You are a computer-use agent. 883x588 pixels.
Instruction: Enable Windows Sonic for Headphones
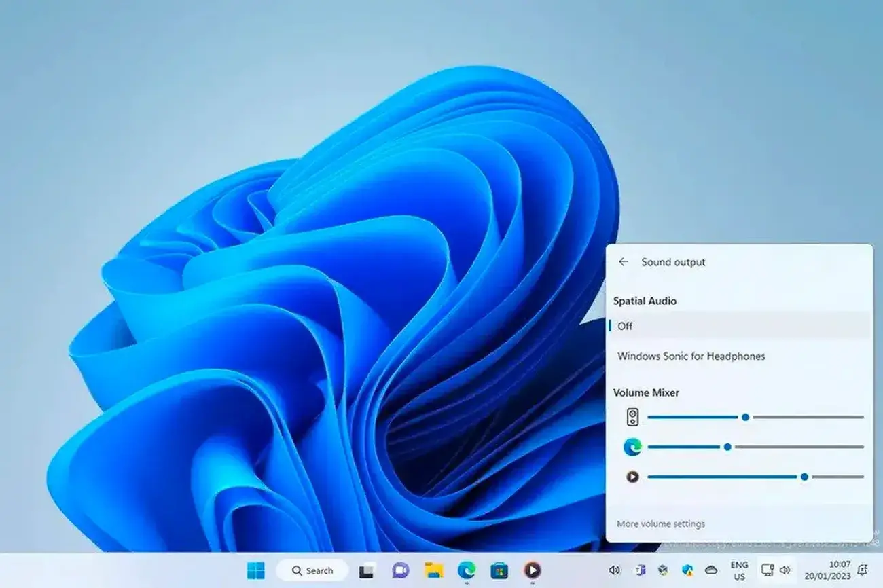pyautogui.click(x=691, y=356)
